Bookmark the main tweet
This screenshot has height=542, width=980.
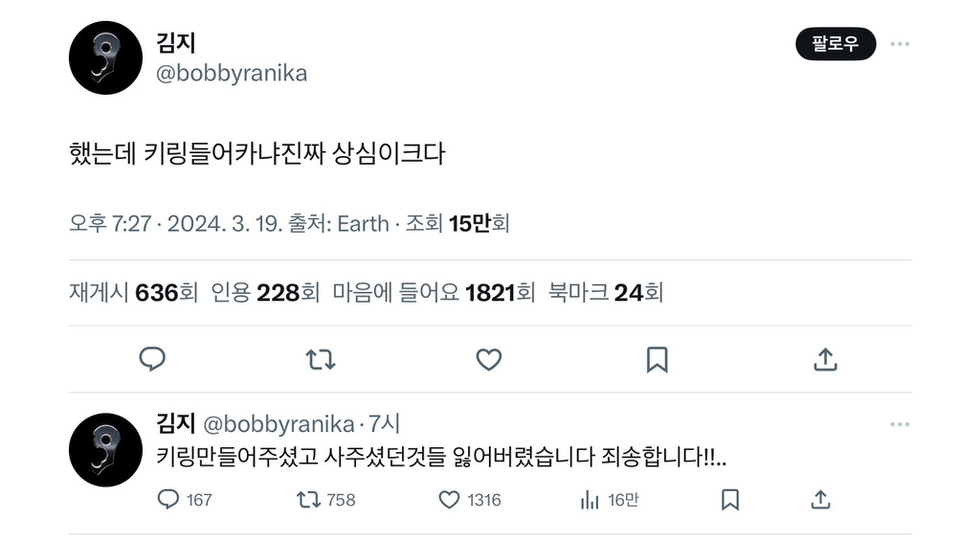657,359
